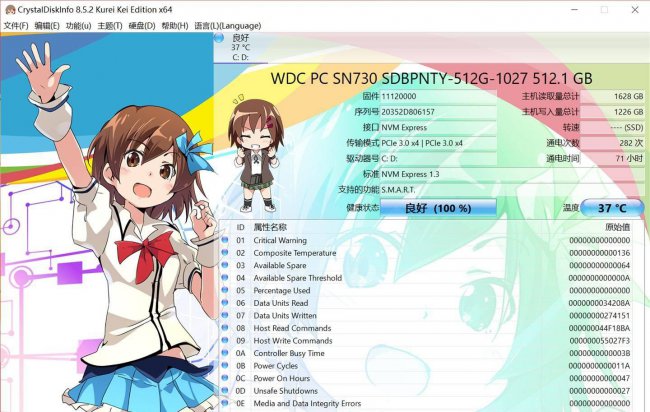Click the serial number field 20352D806157
650x412 pixels.
(x=438, y=112)
